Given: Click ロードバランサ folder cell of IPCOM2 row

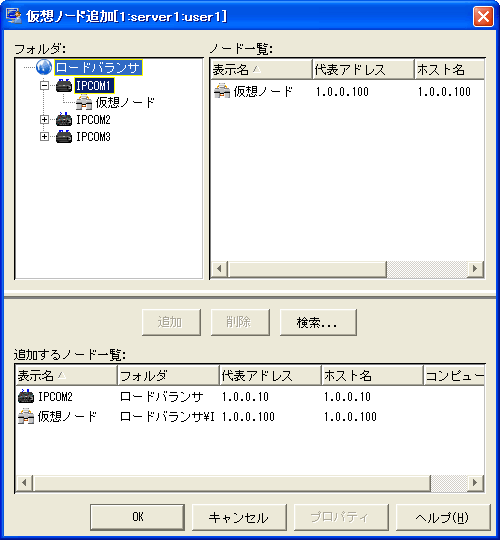Looking at the screenshot, I should 161,397.
